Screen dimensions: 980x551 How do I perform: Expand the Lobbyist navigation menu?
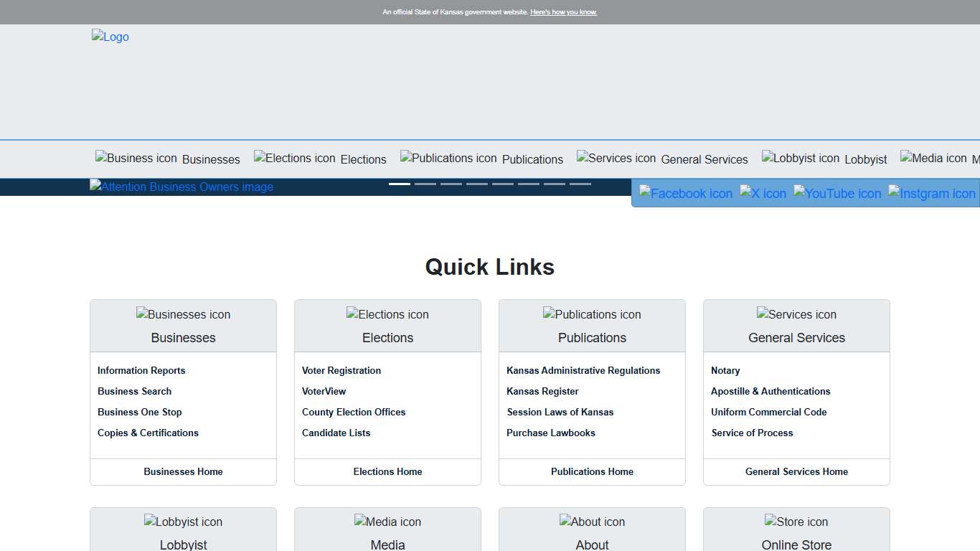824,159
